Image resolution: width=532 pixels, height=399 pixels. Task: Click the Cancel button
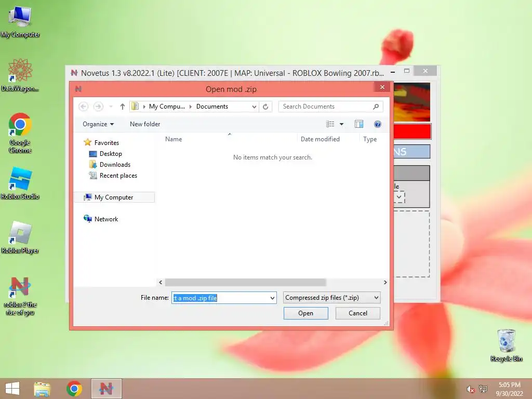358,313
